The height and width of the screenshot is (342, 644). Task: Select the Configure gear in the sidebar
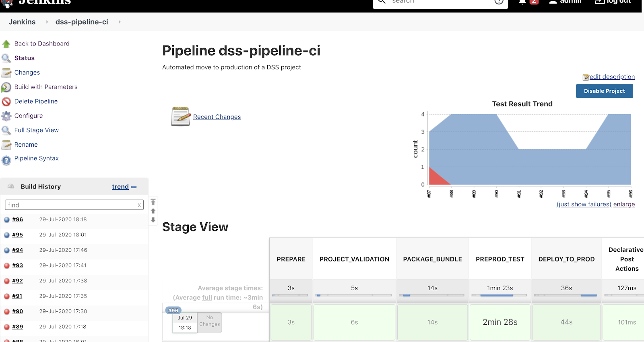6,116
